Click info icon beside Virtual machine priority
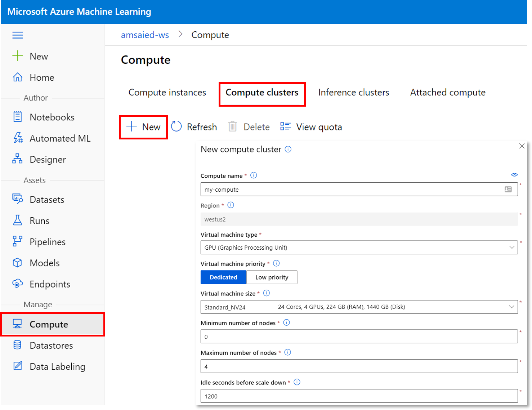532x410 pixels. tap(276, 263)
